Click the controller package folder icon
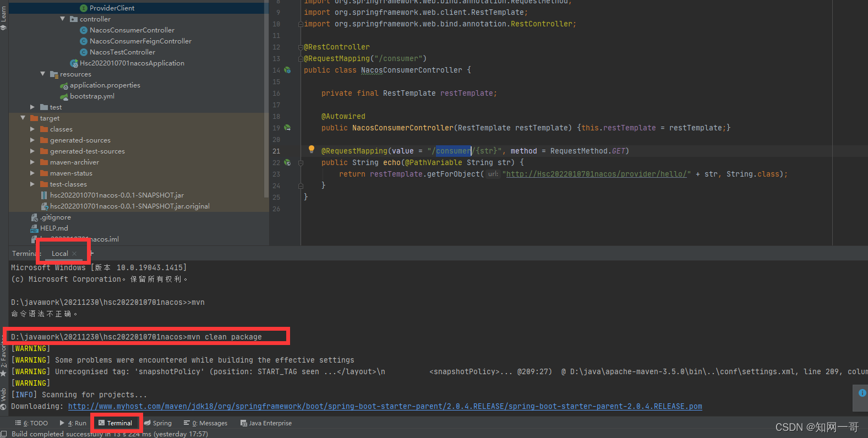 click(74, 19)
